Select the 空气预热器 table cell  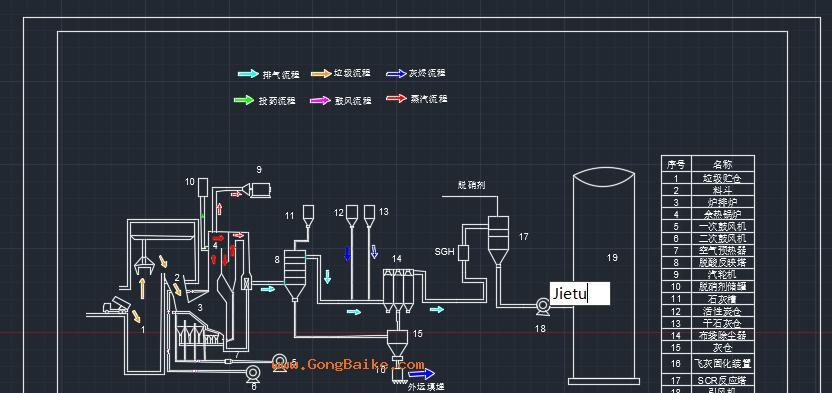coord(722,250)
